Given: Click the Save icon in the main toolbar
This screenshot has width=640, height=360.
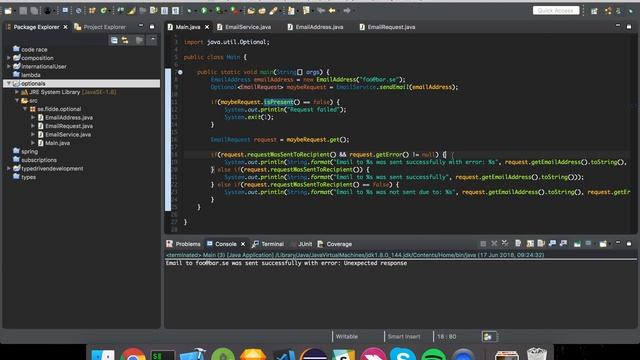Looking at the screenshot, I should click(23, 11).
